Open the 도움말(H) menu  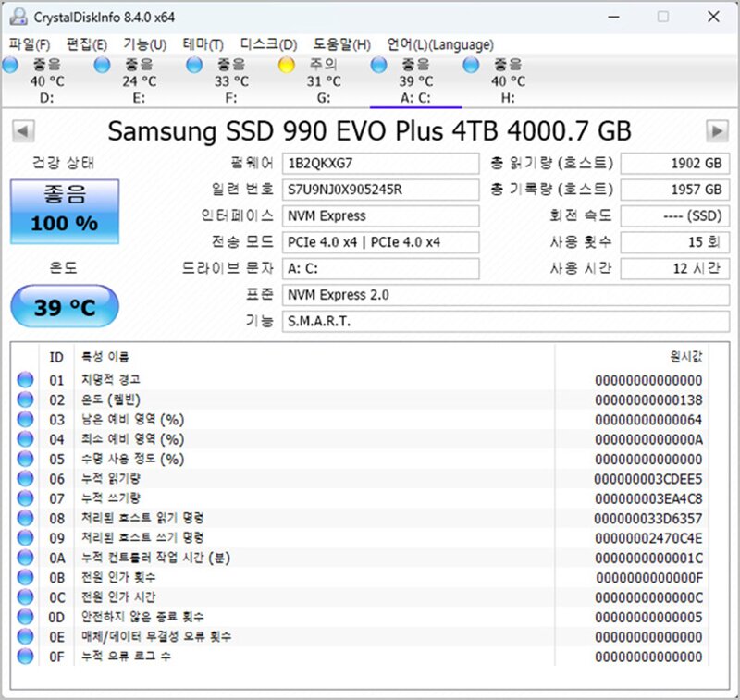(342, 44)
